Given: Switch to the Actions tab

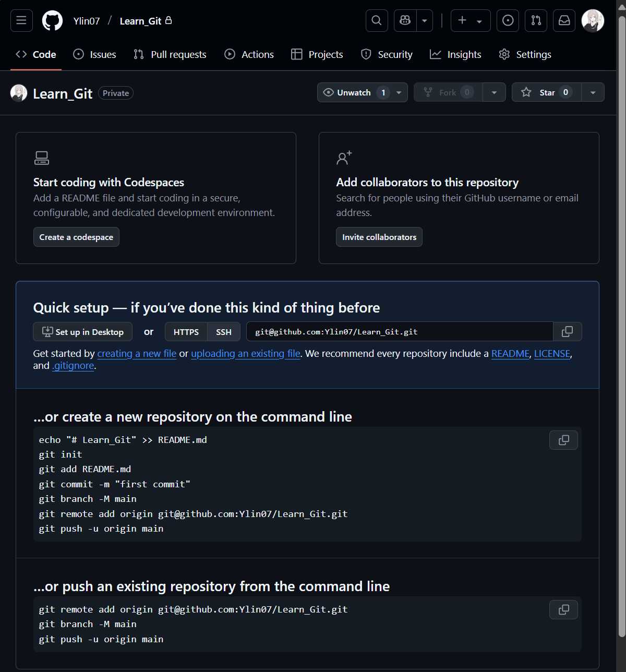Looking at the screenshot, I should (249, 54).
